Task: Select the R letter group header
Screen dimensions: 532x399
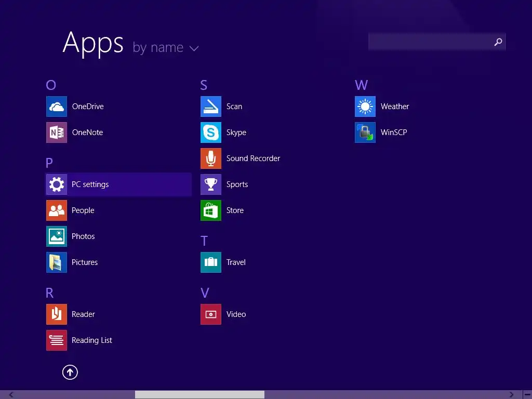Action: [49, 293]
